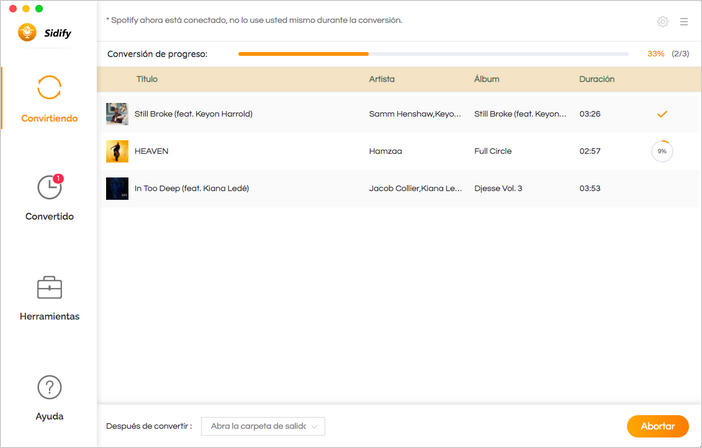This screenshot has width=702, height=448.
Task: Click the Duración column header
Action: [597, 79]
